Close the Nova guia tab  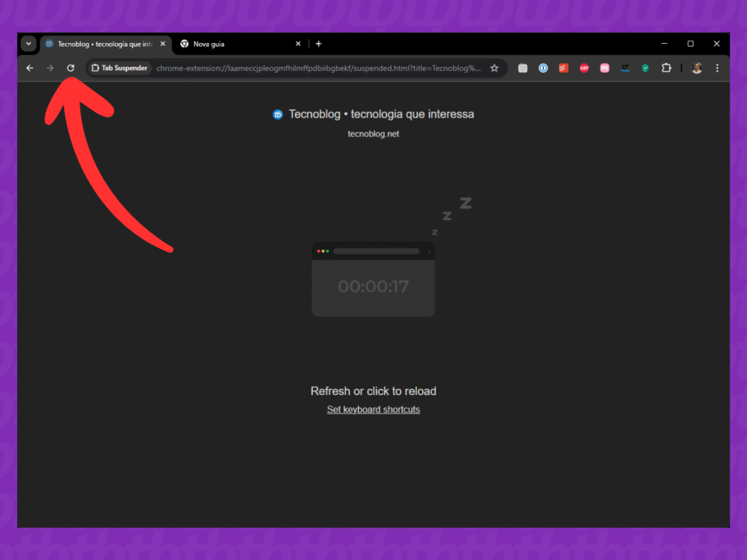(298, 44)
